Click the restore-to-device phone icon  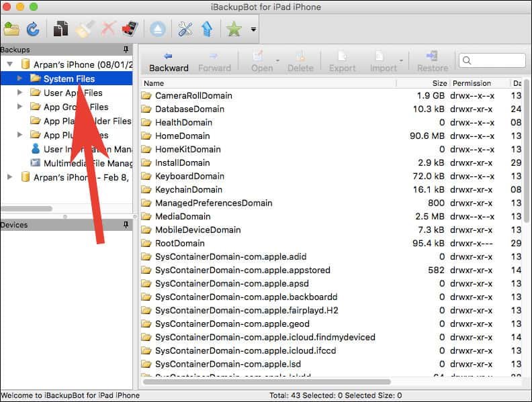point(130,29)
